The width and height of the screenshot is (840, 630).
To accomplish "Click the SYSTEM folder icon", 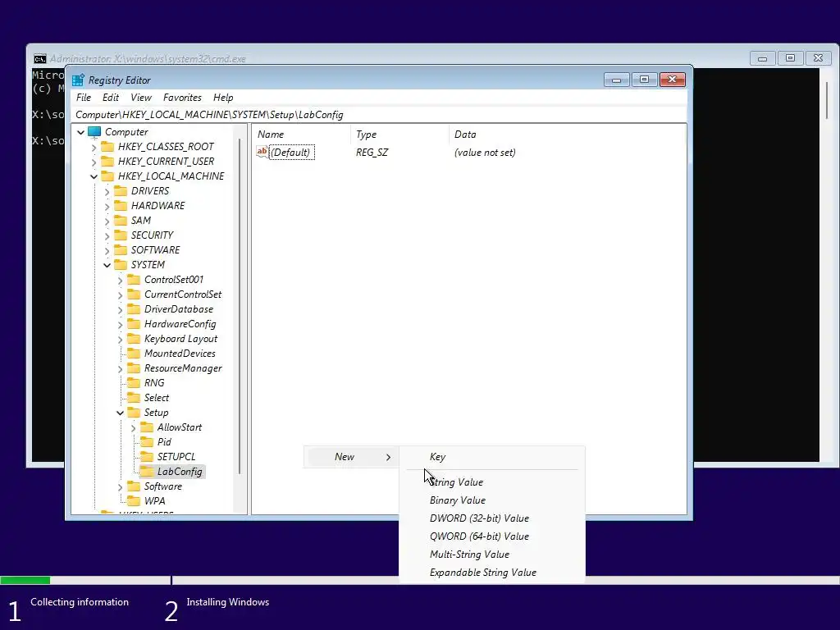I will tap(121, 265).
